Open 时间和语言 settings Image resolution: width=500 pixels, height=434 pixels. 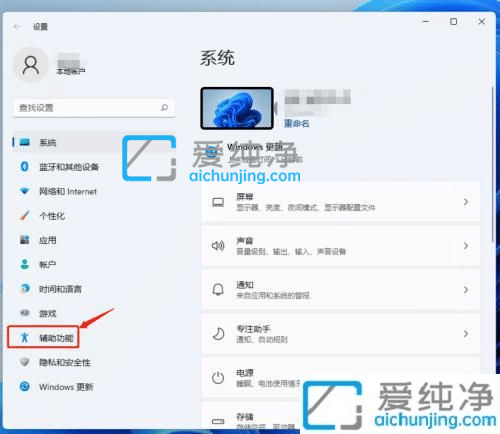(60, 289)
